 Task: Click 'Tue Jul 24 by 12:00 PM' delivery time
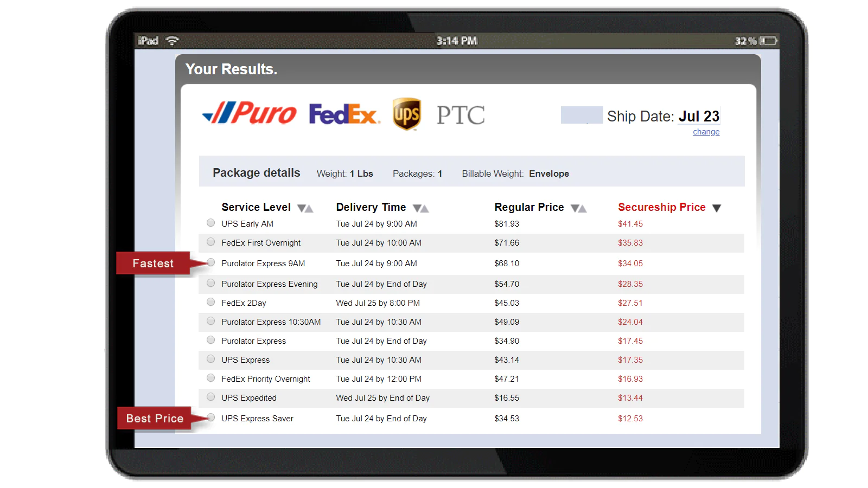(x=379, y=379)
